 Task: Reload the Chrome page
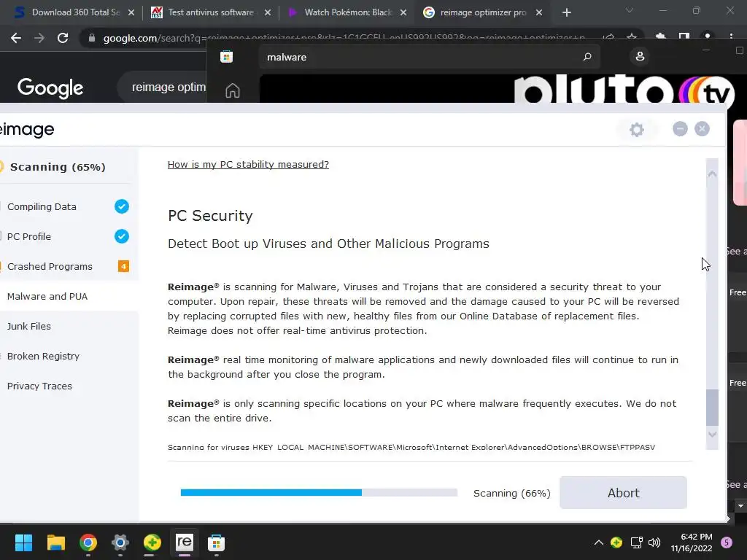point(63,38)
